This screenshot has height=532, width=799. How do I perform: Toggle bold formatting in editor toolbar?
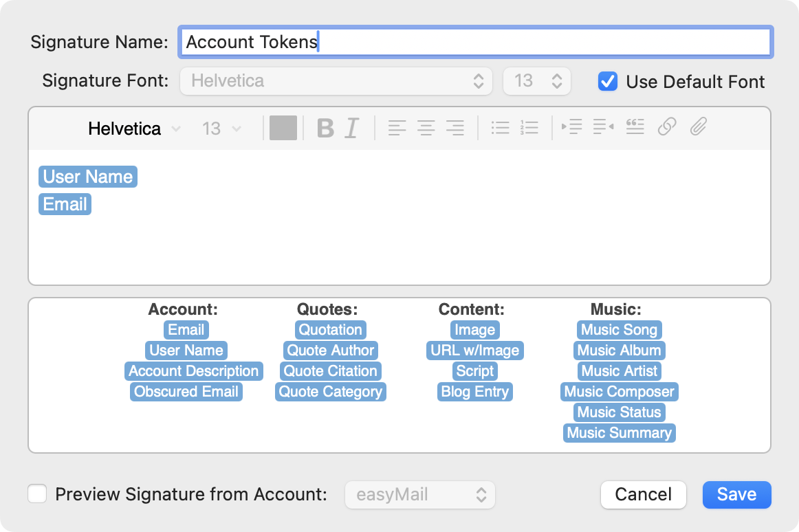325,128
